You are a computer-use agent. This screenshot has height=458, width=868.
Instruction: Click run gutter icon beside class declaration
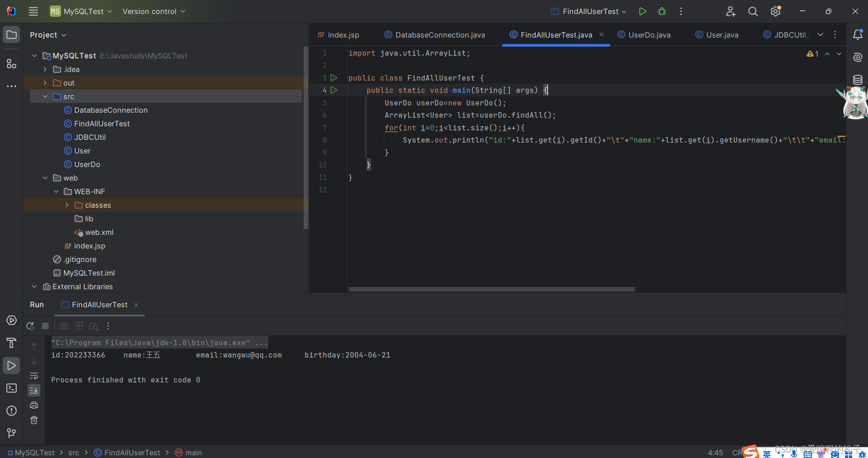coord(334,78)
